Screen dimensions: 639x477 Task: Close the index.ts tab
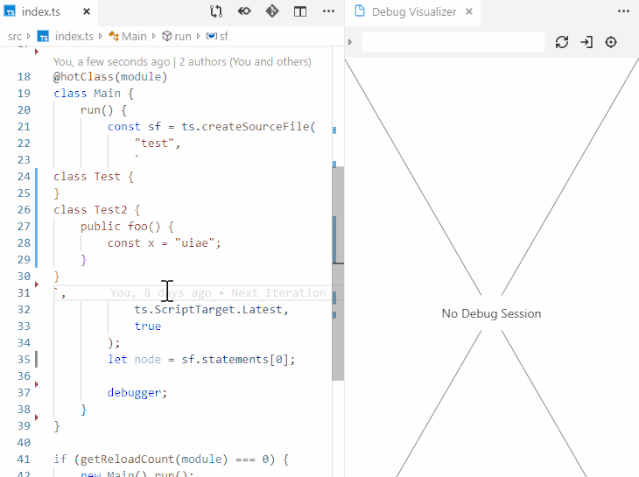pos(86,12)
